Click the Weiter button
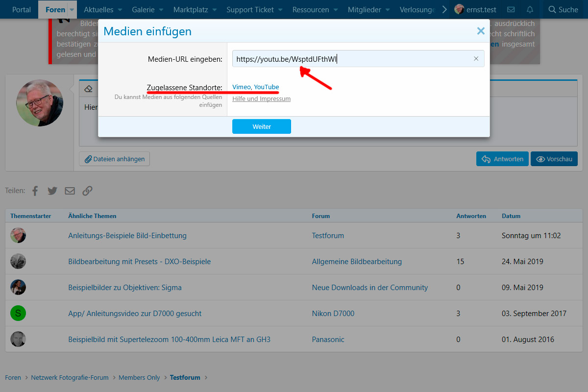This screenshot has height=392, width=588. coord(262,126)
